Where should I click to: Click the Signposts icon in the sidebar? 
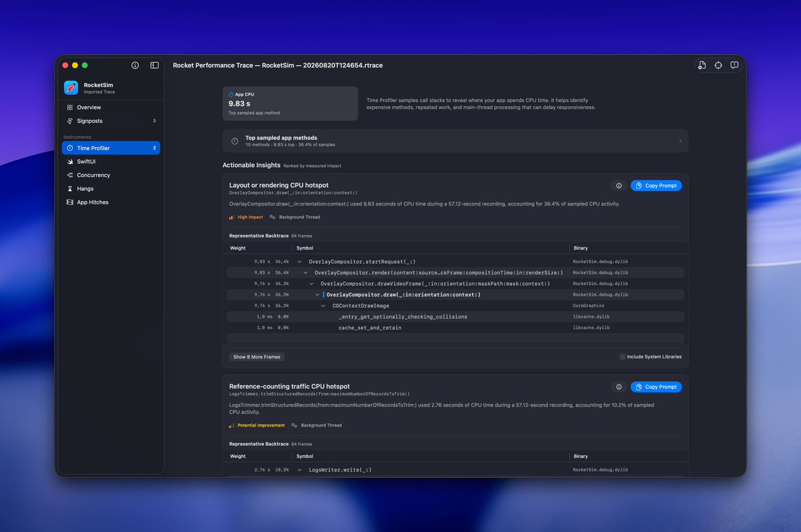click(70, 121)
